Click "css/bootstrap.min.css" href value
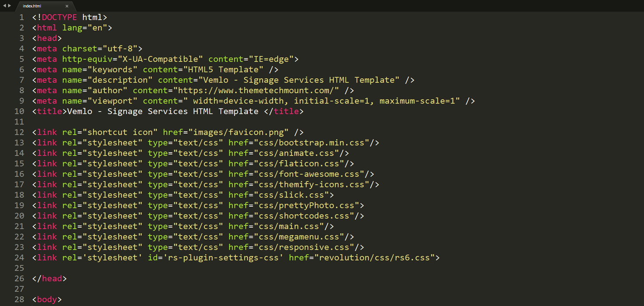Screen dimensions: 644x306 tap(312, 143)
